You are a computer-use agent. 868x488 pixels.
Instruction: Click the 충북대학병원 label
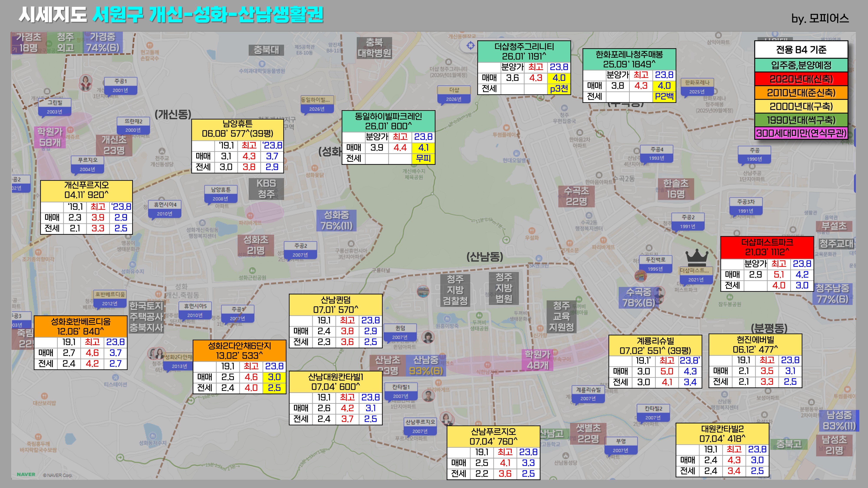click(x=374, y=48)
